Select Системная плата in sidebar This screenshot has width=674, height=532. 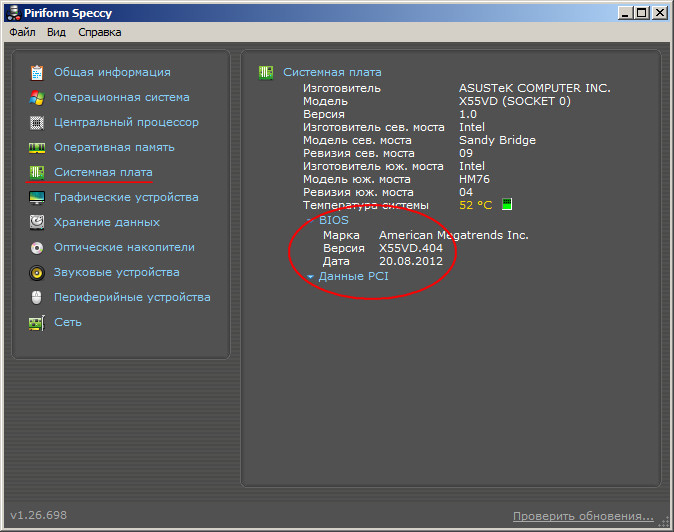pos(103,172)
